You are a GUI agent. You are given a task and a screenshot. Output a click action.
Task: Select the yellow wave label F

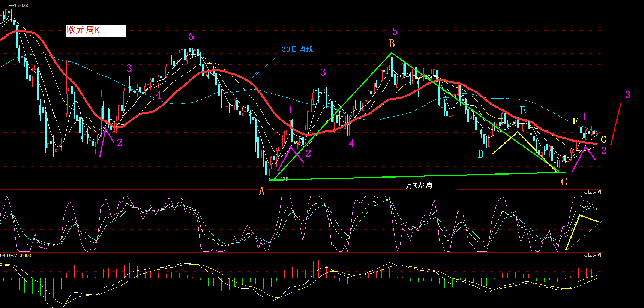click(x=575, y=121)
